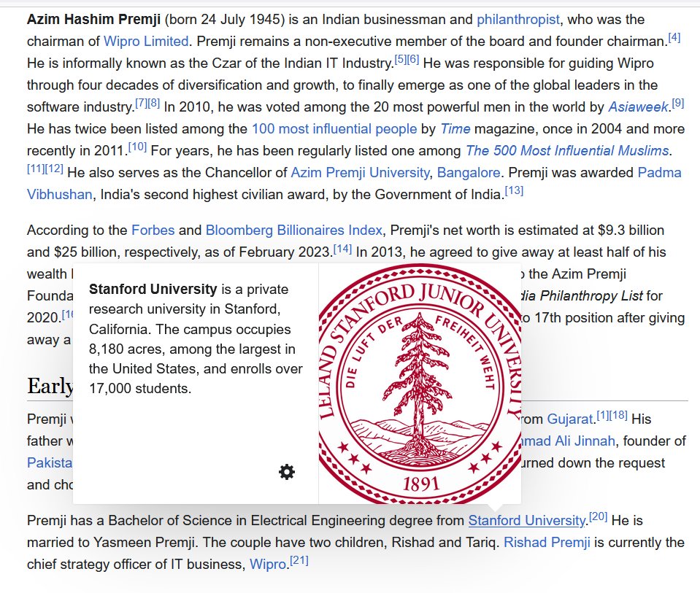
Task: Click the Stanford University preview summary text
Action: pos(196,338)
